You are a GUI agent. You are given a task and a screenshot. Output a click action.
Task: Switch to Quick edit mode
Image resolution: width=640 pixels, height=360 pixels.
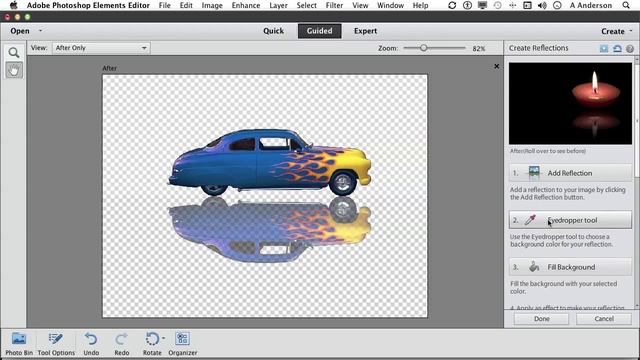point(273,31)
